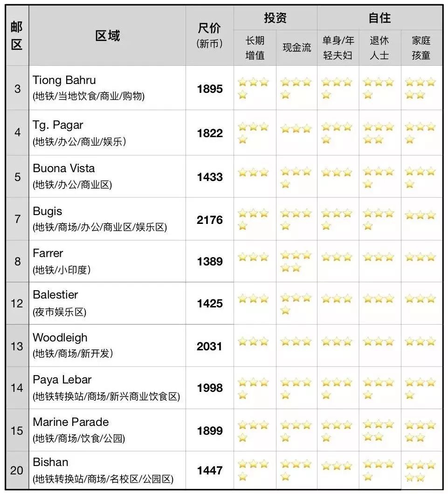Click the Bugis price 2176
Viewport: 448px width, 494px height.
(x=210, y=220)
